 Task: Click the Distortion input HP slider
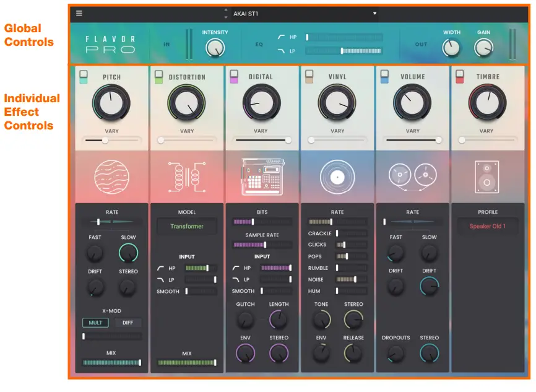[201, 268]
